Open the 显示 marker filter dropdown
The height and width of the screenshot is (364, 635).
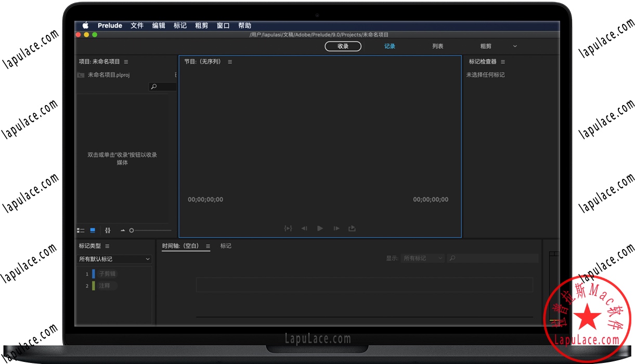tap(422, 258)
